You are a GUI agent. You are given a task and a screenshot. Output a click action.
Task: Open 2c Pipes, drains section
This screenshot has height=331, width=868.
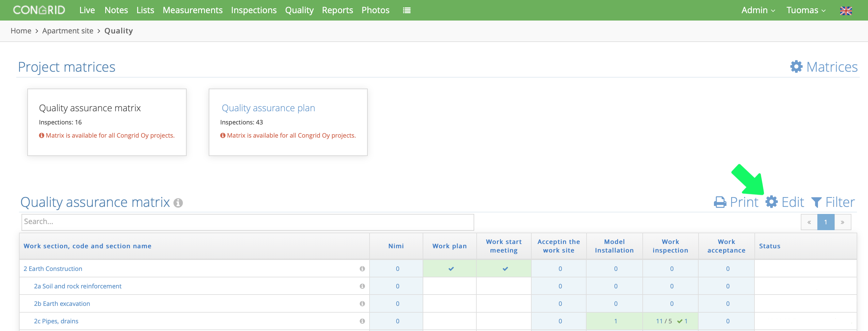[56, 321]
